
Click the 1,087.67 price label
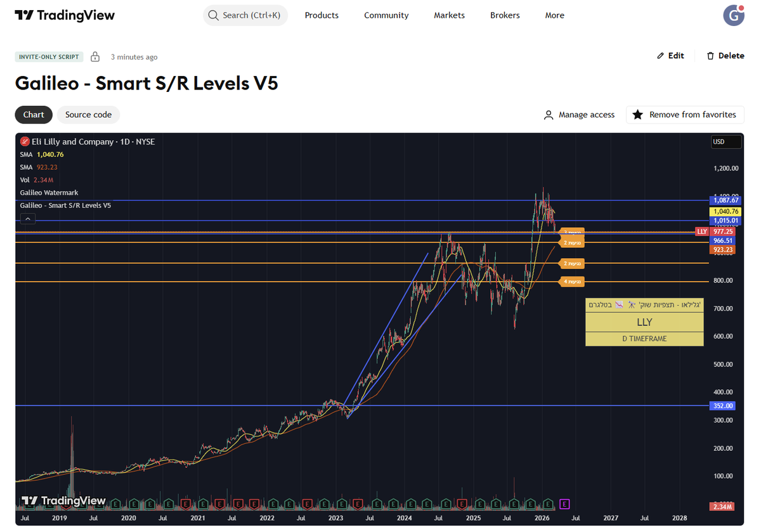[x=726, y=200]
